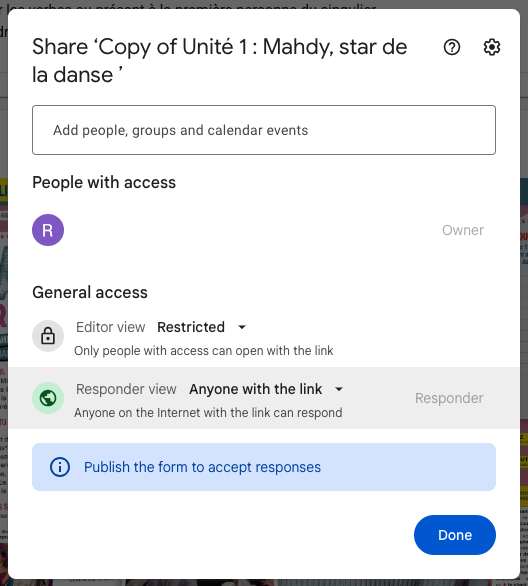Select the Responder view label
Image resolution: width=528 pixels, height=586 pixels.
[126, 389]
